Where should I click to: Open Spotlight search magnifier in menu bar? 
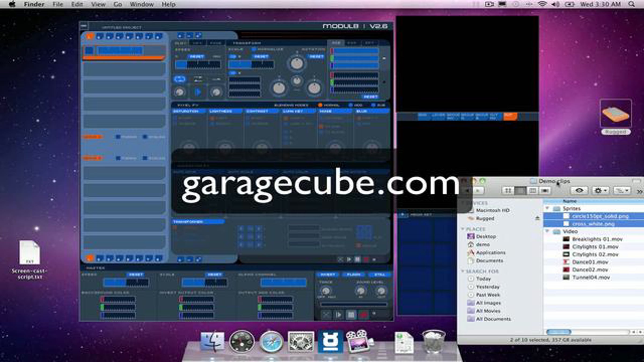click(x=631, y=4)
